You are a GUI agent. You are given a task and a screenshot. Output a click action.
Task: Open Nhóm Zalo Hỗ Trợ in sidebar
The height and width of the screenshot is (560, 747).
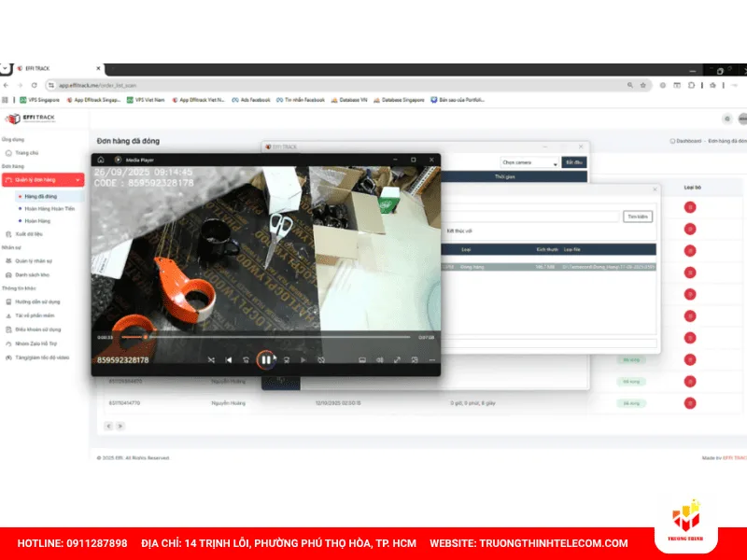click(35, 343)
